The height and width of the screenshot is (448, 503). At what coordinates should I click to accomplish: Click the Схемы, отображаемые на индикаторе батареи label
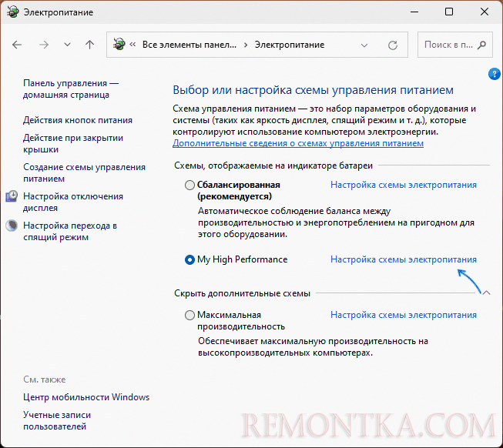pyautogui.click(x=273, y=165)
